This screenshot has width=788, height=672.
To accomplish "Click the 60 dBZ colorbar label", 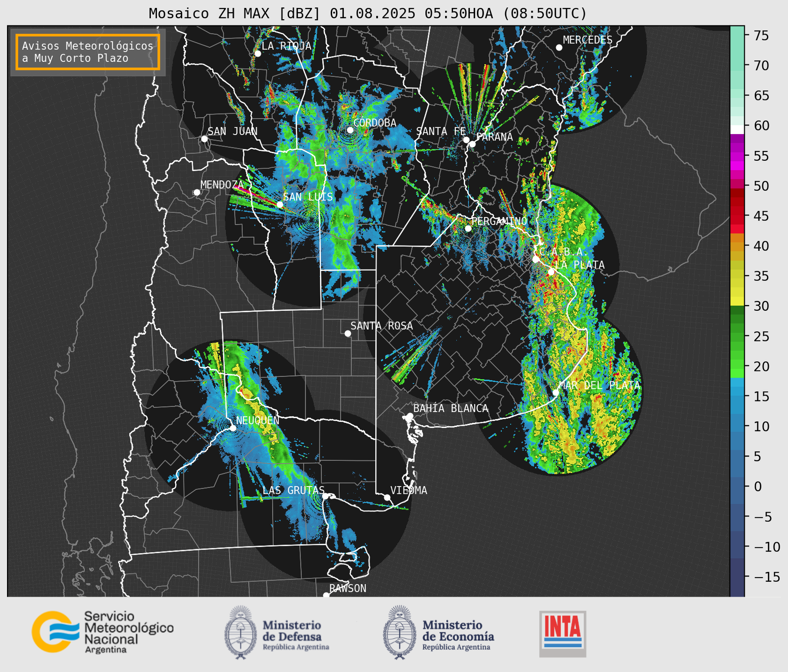I will (x=761, y=126).
